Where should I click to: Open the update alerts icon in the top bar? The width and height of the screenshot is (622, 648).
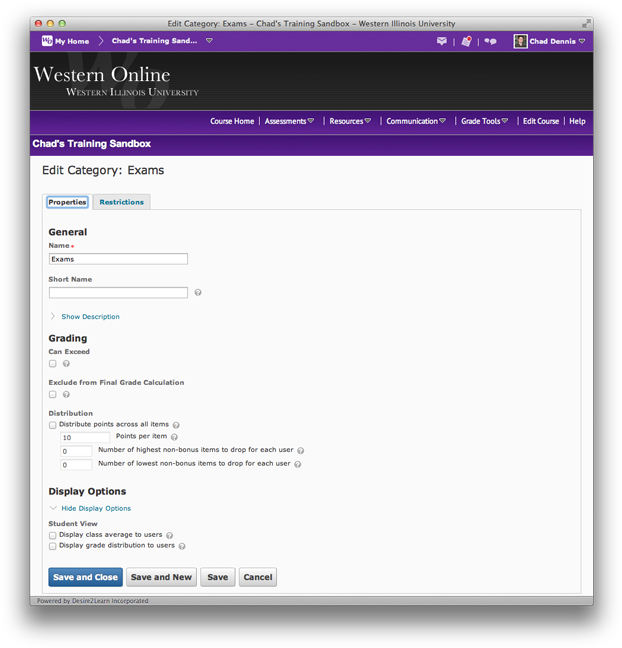point(467,41)
